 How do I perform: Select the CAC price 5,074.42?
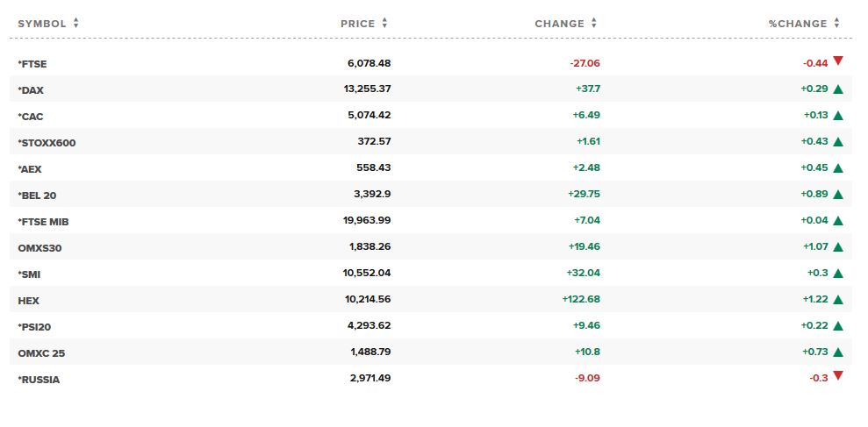coord(369,115)
